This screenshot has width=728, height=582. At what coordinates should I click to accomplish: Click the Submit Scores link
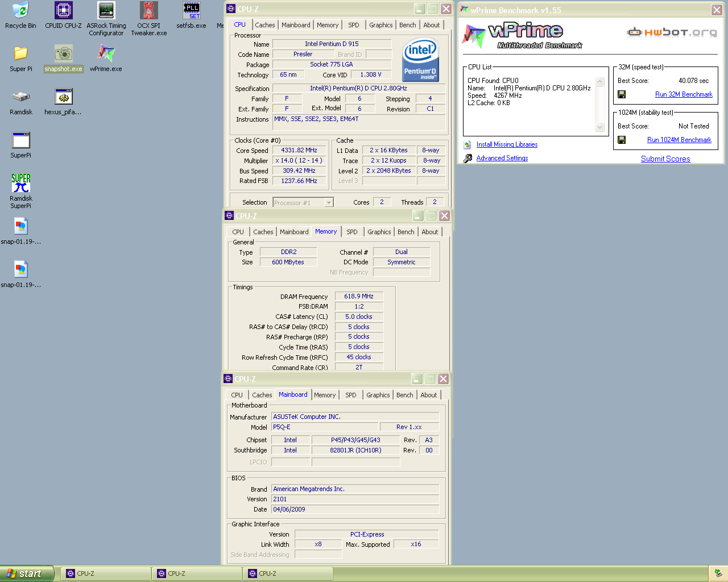coord(665,159)
